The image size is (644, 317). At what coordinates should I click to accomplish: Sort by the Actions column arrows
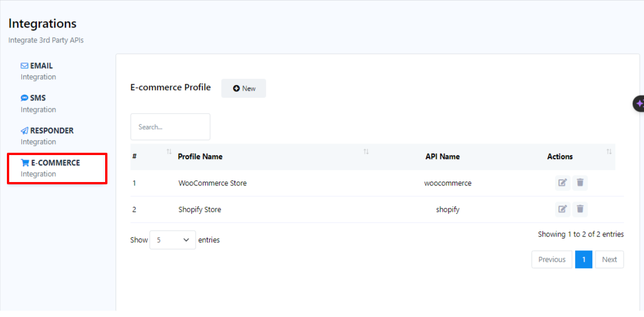point(609,152)
